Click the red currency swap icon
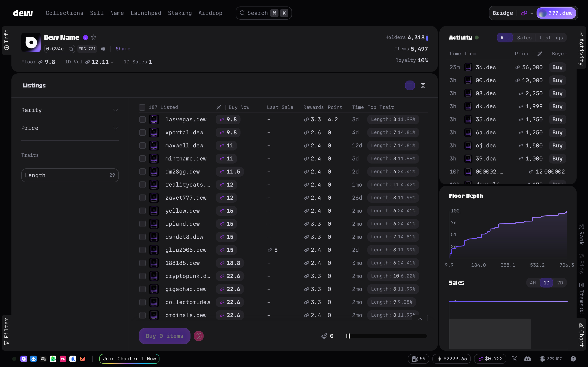Screen dimensions: 588x367 (x=198, y=336)
